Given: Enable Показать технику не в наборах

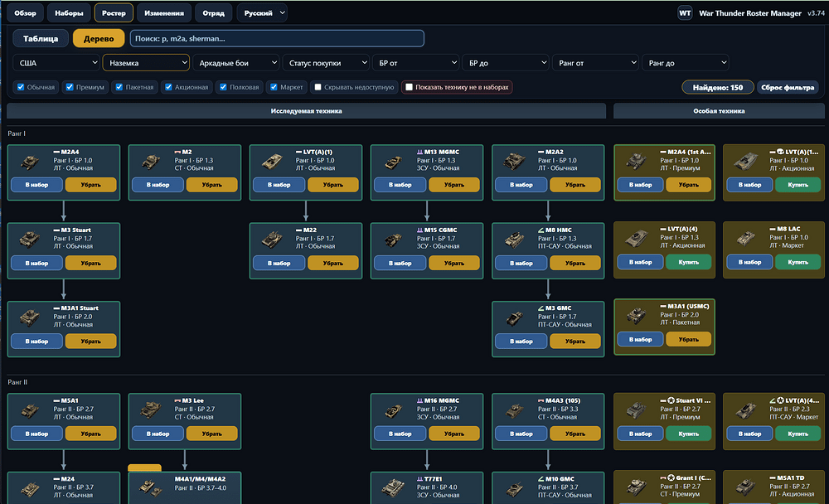Looking at the screenshot, I should (x=409, y=87).
